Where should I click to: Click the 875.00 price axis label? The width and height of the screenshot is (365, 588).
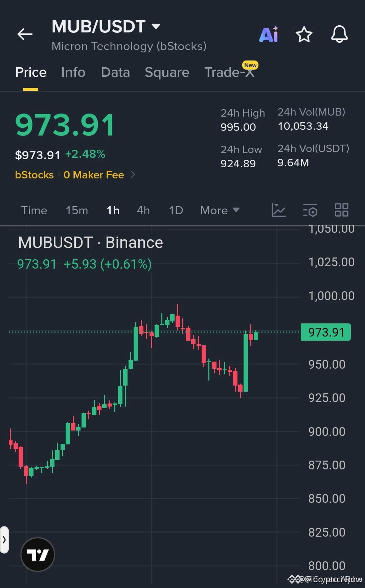pos(327,465)
